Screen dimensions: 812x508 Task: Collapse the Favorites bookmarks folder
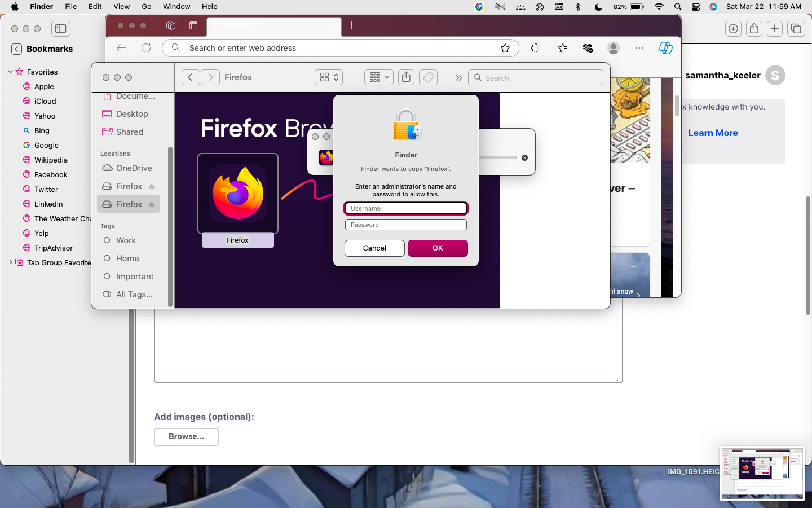click(x=10, y=72)
